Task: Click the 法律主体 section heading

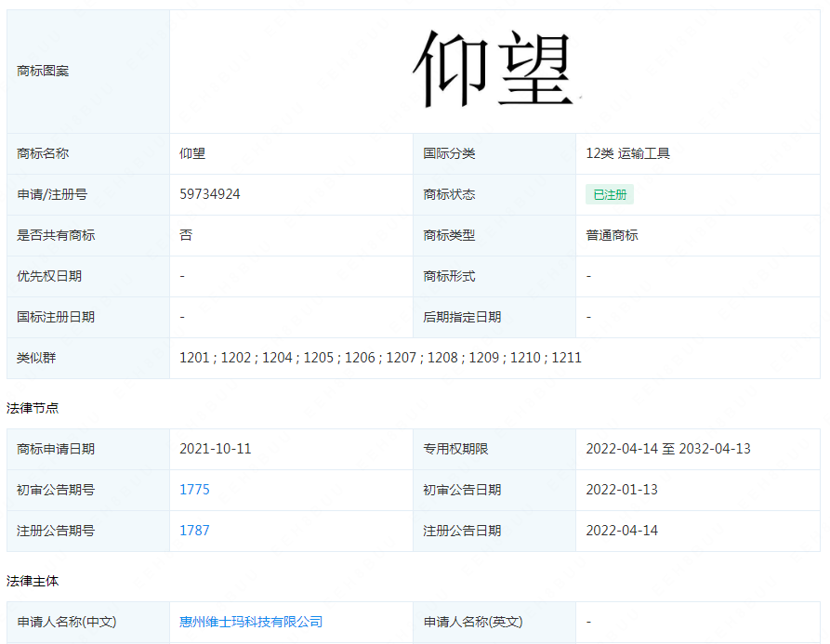Action: pos(33,581)
